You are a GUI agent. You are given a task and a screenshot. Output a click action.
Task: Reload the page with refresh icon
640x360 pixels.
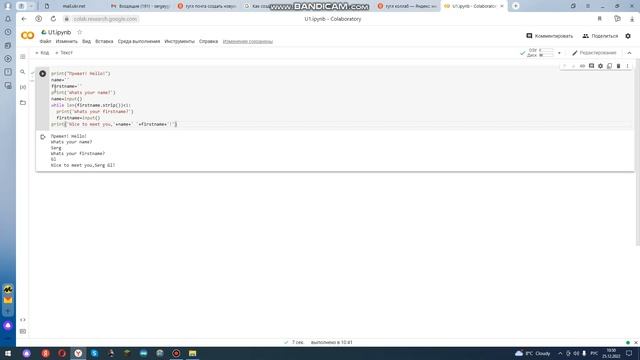53,19
